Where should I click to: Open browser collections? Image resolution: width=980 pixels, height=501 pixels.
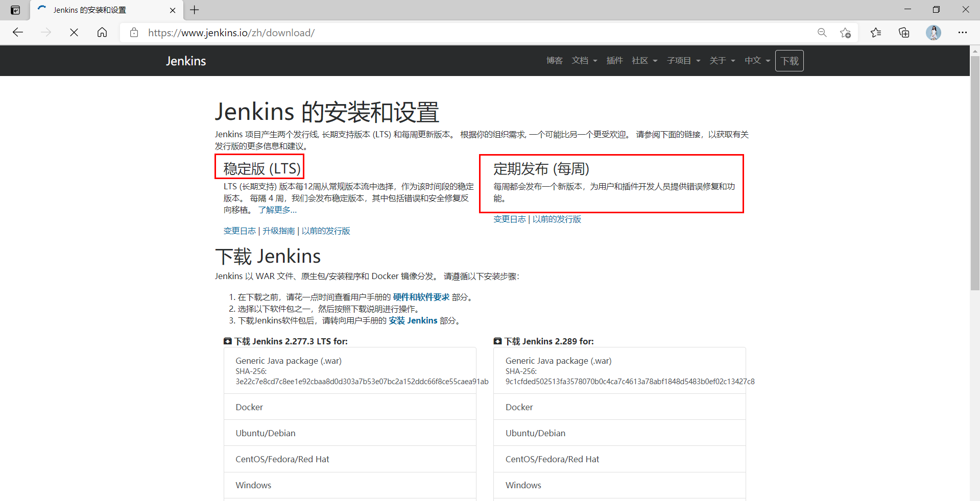click(x=904, y=33)
